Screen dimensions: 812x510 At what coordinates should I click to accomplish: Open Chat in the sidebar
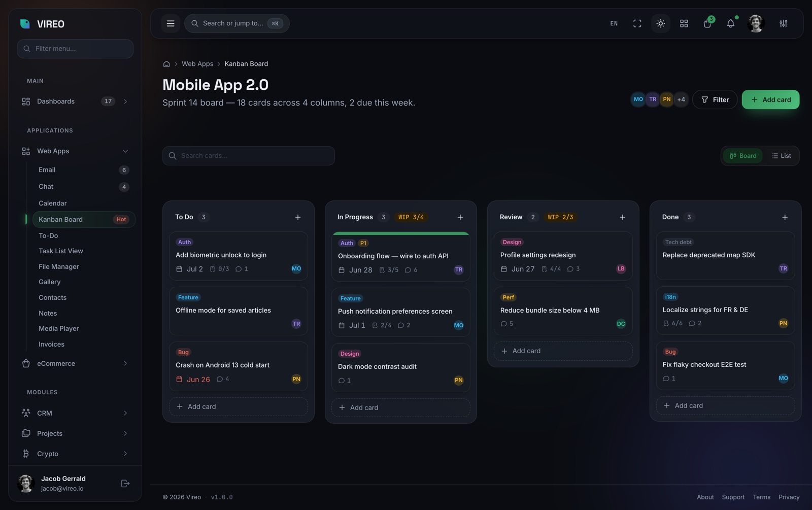pos(84,187)
